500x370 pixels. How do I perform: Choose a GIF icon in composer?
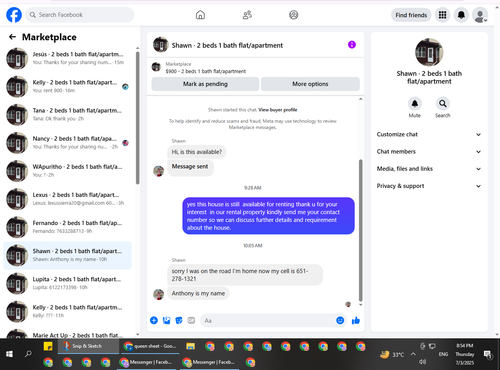point(191,320)
